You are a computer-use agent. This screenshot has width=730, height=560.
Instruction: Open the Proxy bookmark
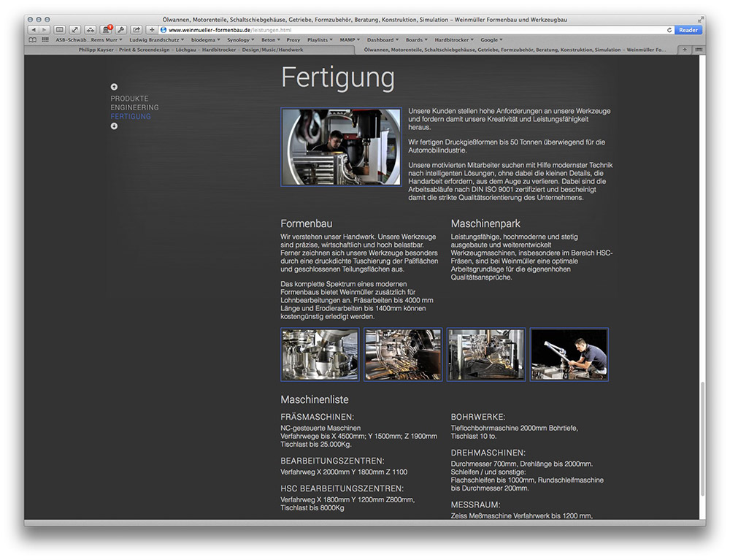[x=293, y=40]
